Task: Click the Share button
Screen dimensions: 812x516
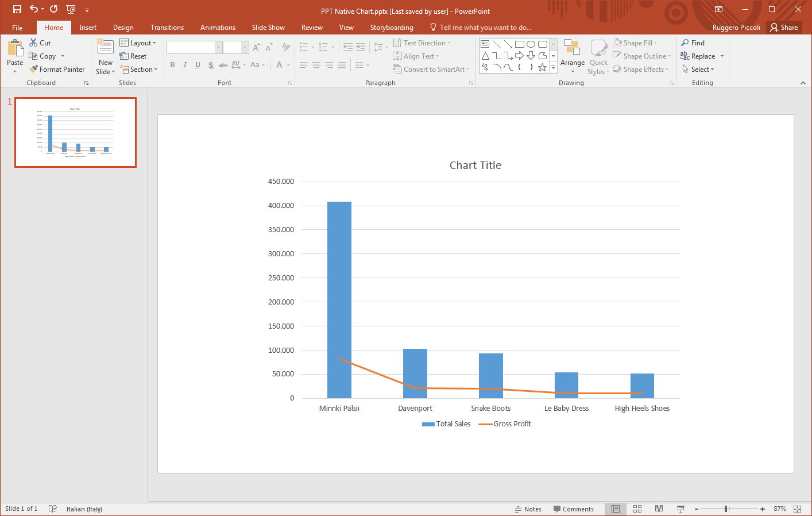Action: [784, 28]
